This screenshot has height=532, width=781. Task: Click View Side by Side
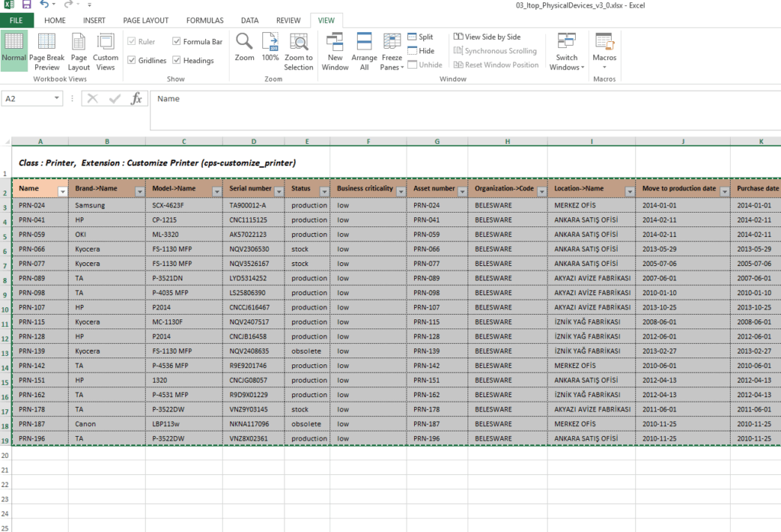tap(487, 37)
